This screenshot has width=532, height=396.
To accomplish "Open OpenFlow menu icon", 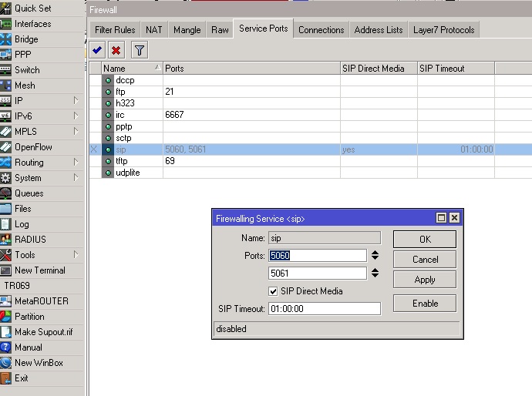I will 5,147.
